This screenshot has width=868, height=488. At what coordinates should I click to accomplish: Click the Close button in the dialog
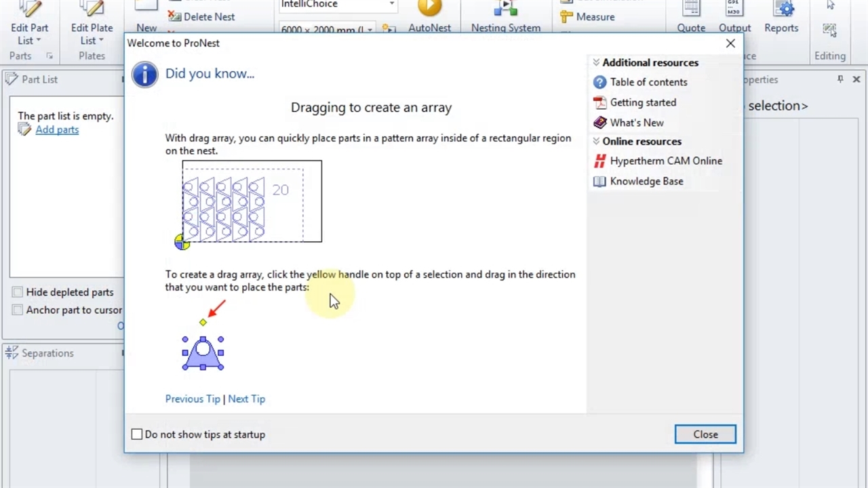[705, 434]
